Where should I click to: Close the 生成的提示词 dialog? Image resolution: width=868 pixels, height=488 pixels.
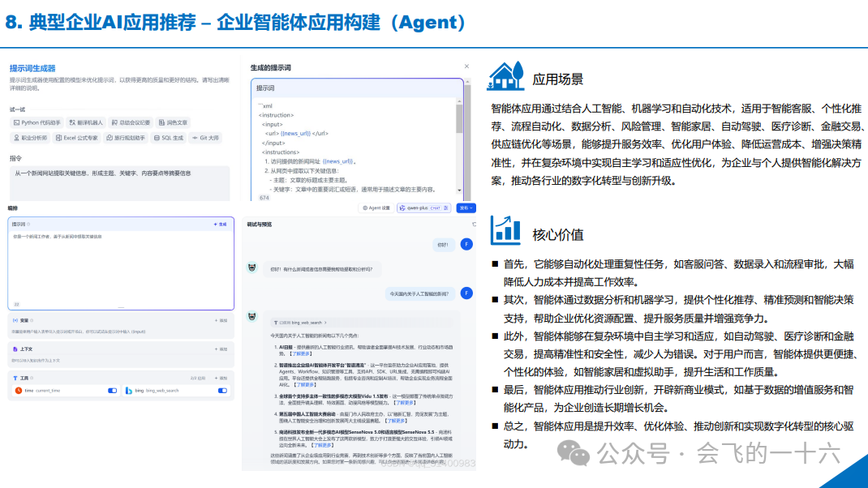click(x=466, y=66)
